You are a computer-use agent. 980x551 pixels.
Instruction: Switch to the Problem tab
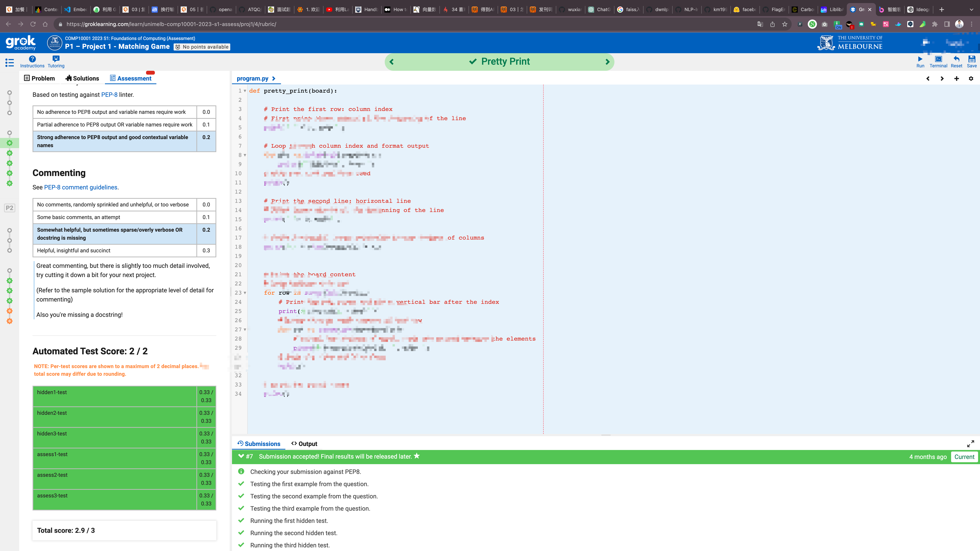click(x=40, y=78)
